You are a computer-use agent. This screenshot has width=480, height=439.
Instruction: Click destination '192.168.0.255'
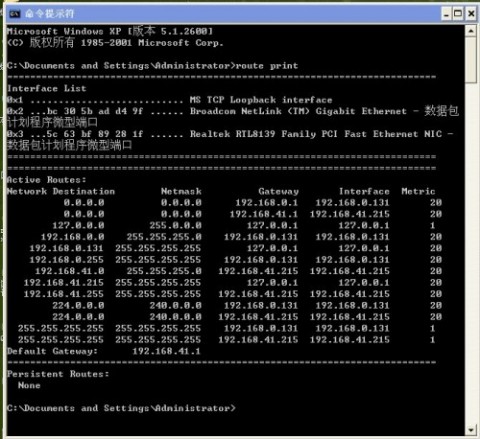tap(67, 260)
